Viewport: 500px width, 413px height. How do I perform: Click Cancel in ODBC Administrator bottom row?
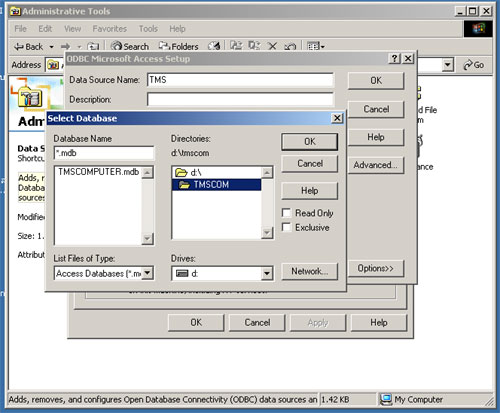257,323
